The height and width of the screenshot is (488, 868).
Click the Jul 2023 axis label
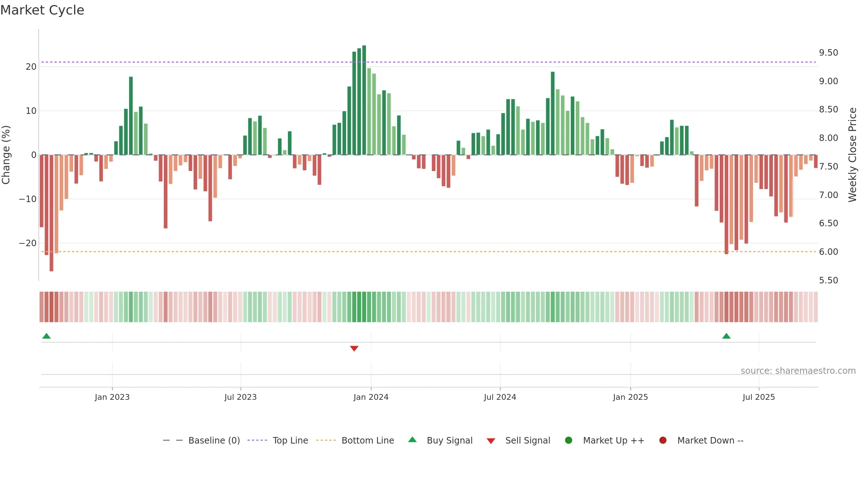(241, 397)
